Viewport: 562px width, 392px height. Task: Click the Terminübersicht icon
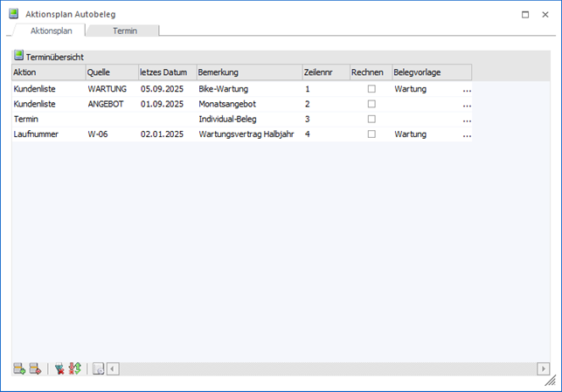point(18,56)
